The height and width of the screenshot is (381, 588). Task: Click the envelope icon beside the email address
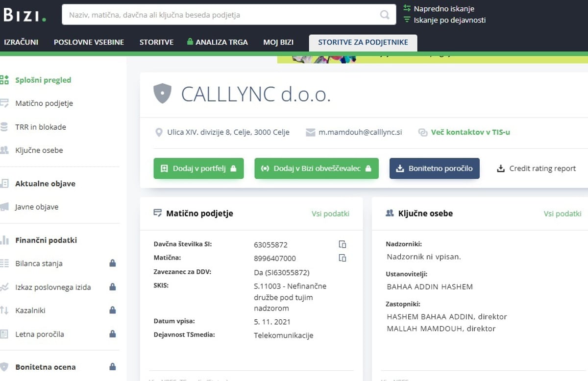point(310,132)
